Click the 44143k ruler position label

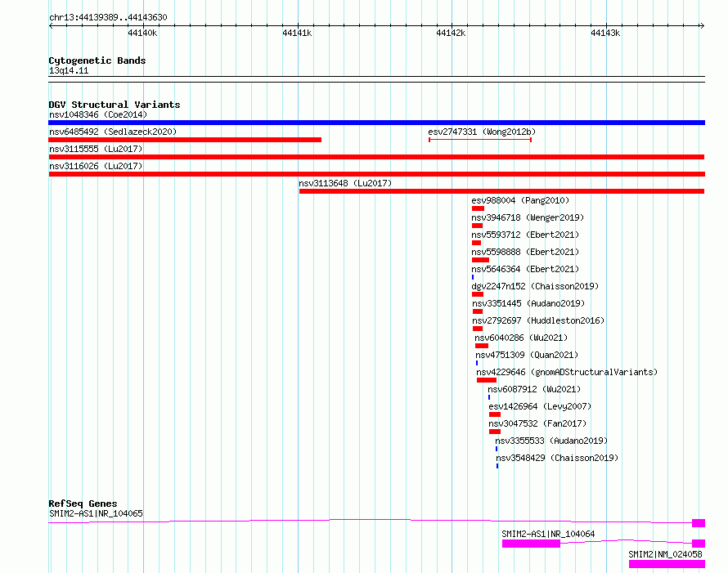click(x=605, y=33)
